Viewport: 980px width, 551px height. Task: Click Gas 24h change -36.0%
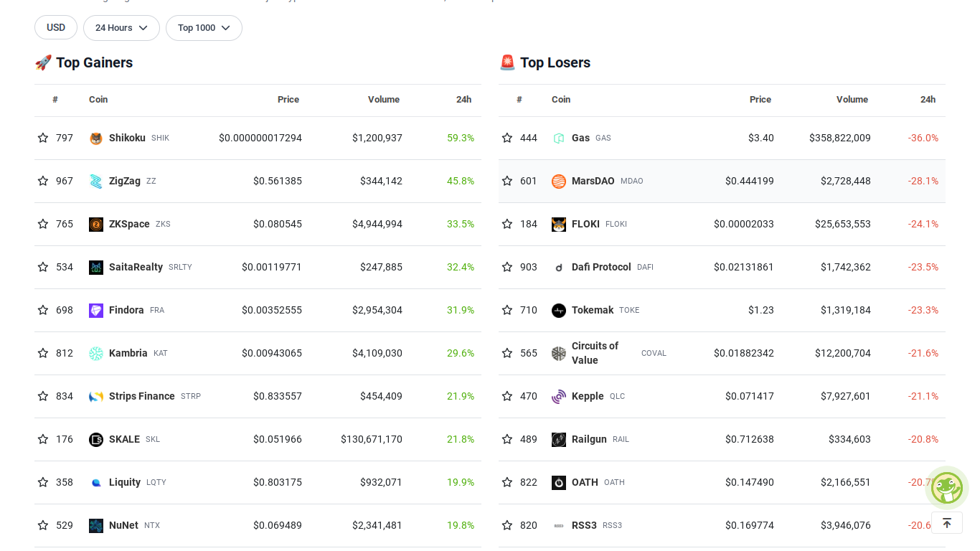click(x=923, y=138)
